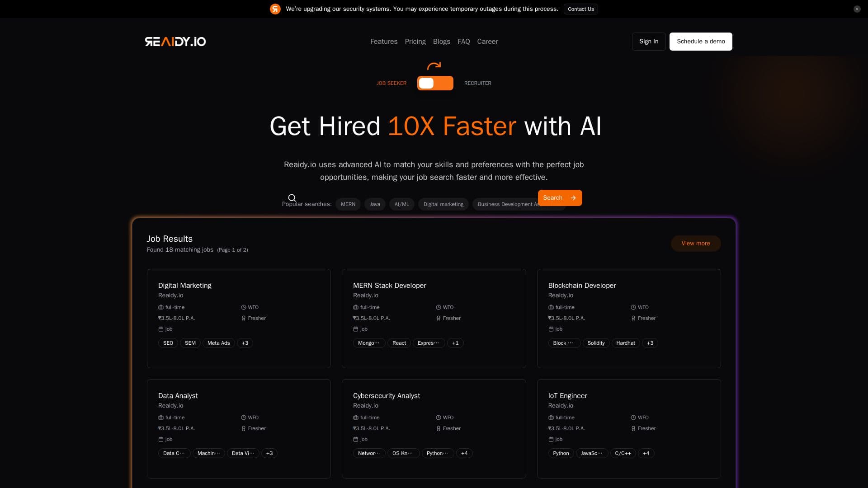The width and height of the screenshot is (868, 488).
Task: Open the MERN Stack Developer job
Action: coord(390,286)
